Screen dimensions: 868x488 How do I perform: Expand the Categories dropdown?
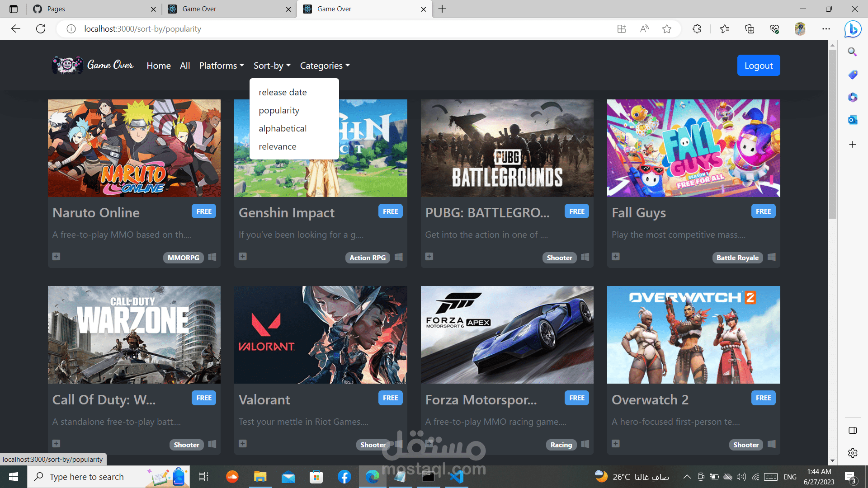325,66
